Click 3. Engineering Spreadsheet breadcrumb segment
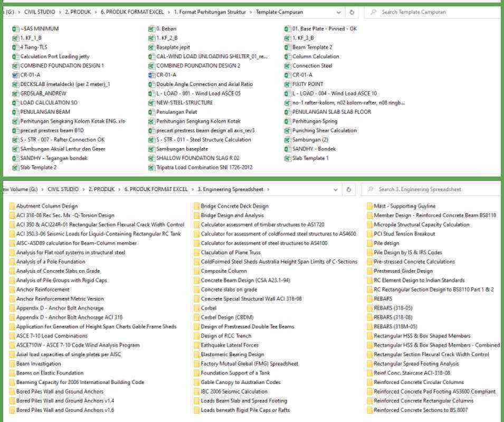 231,189
